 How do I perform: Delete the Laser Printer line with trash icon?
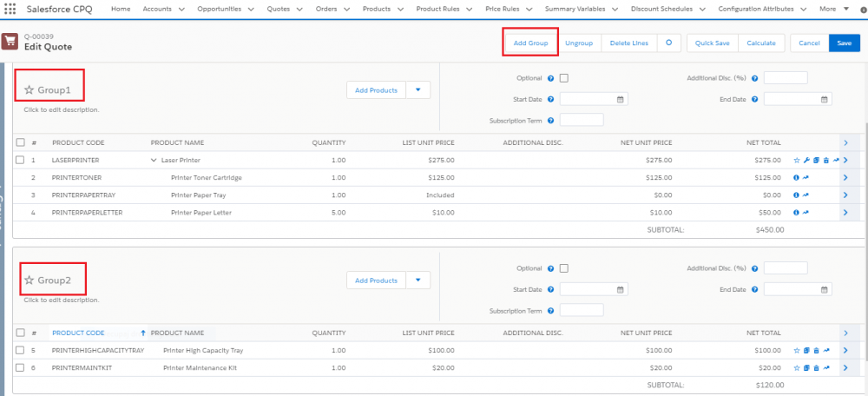coord(825,160)
